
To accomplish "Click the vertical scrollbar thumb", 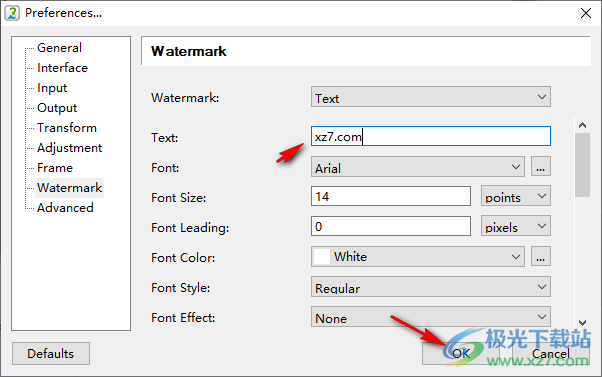I will pos(582,165).
